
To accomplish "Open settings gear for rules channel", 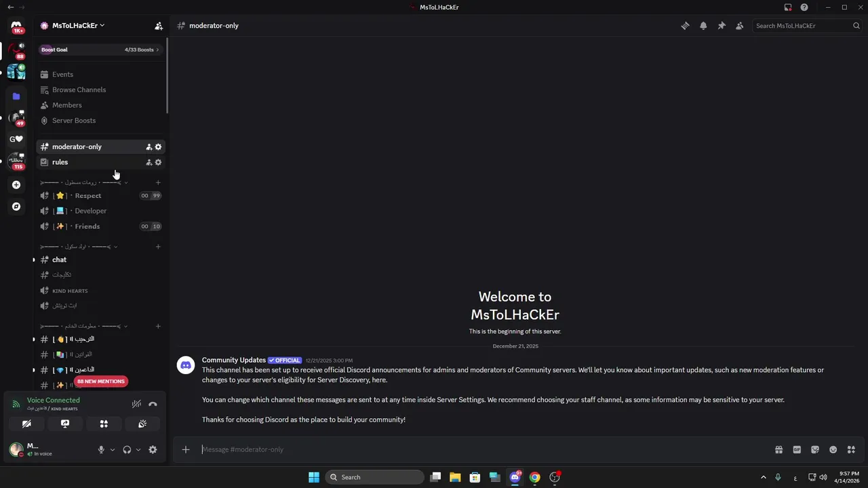I will click(158, 162).
